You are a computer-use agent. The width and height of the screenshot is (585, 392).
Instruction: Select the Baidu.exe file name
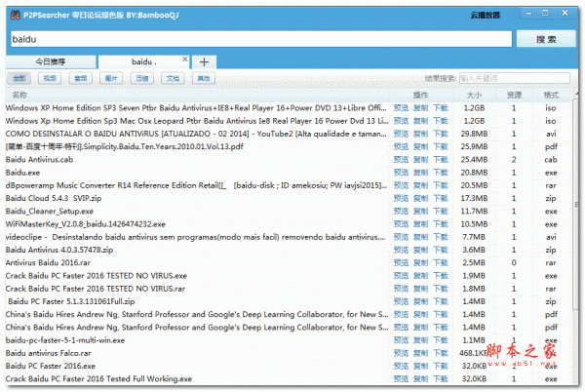[x=22, y=173]
